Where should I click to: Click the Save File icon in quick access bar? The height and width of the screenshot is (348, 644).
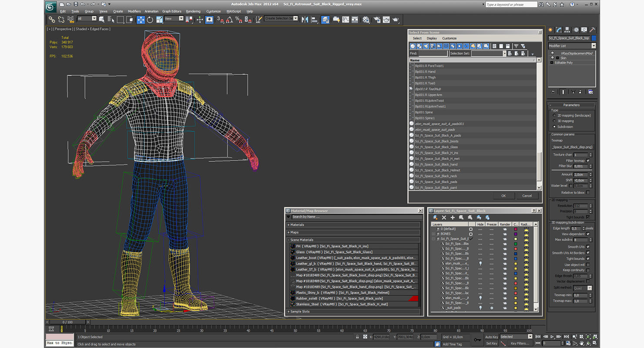tap(76, 4)
